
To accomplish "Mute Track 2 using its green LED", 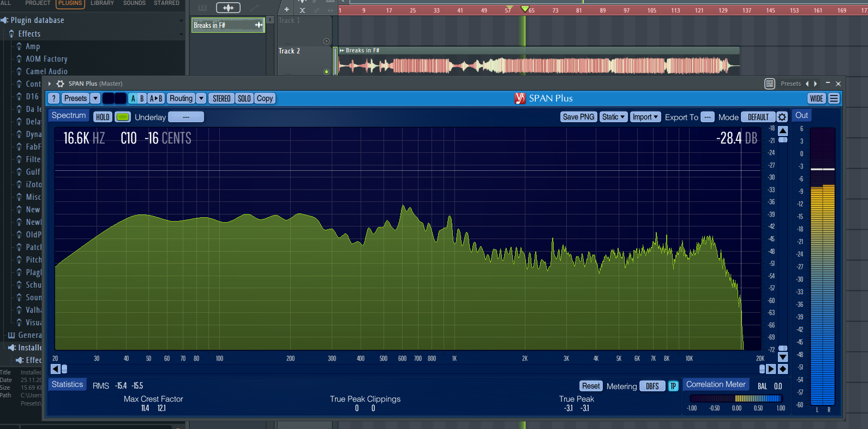I will 326,71.
